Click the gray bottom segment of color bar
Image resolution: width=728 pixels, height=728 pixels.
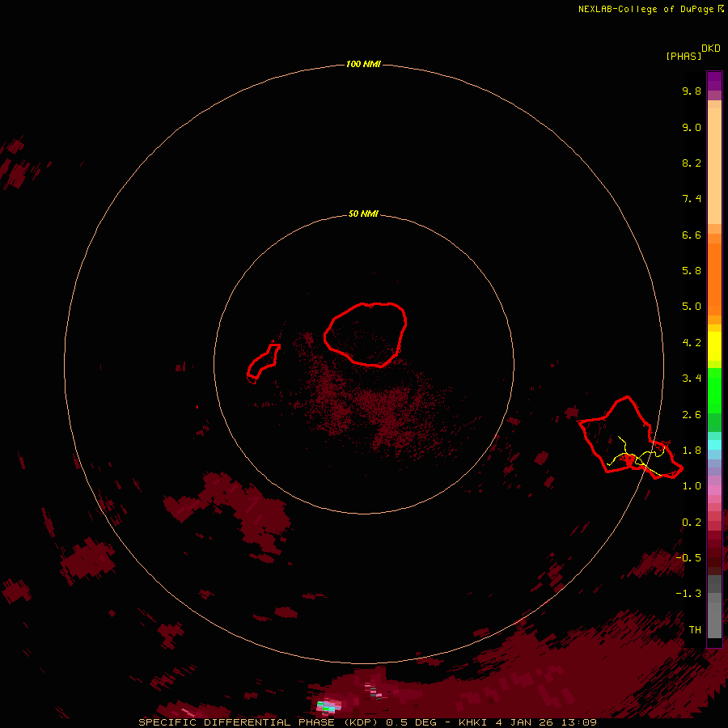[x=714, y=620]
